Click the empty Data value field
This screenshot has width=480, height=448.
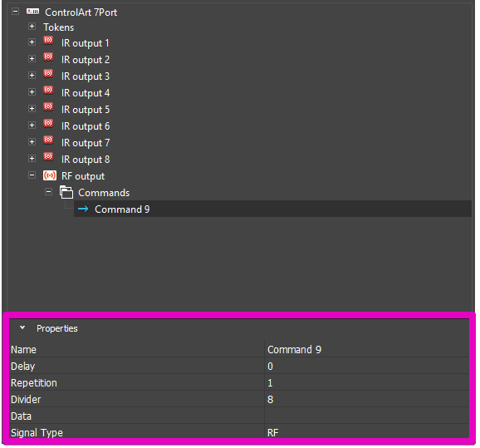[367, 416]
